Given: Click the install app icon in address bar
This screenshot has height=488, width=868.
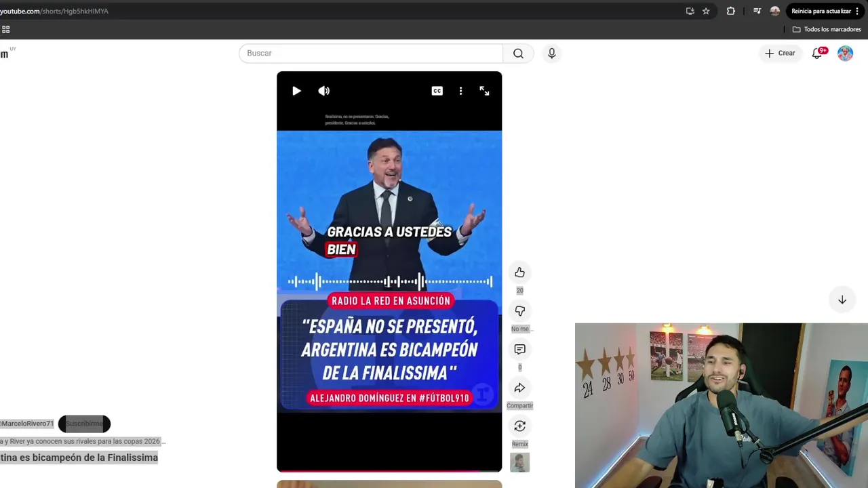Looking at the screenshot, I should (690, 11).
